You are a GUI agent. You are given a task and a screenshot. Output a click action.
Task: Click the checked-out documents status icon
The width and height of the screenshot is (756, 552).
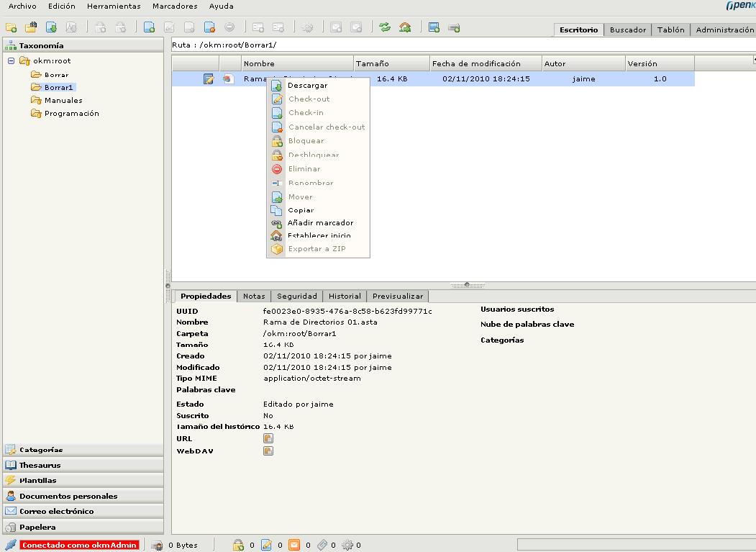[266, 545]
